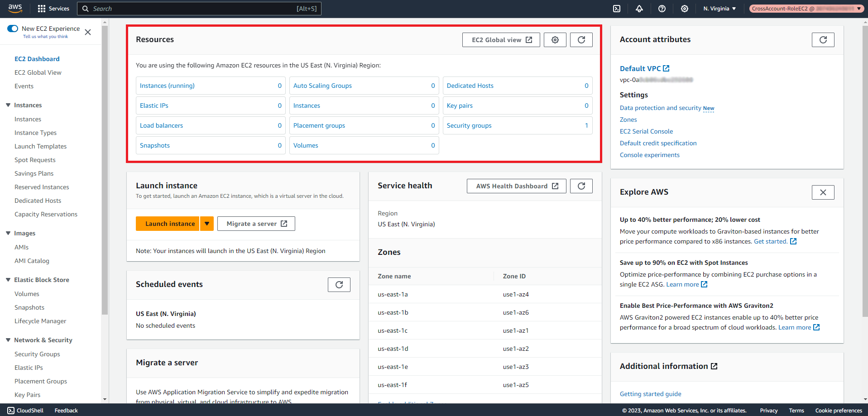Open Launch Templates in sidebar
The image size is (868, 416).
tap(40, 146)
